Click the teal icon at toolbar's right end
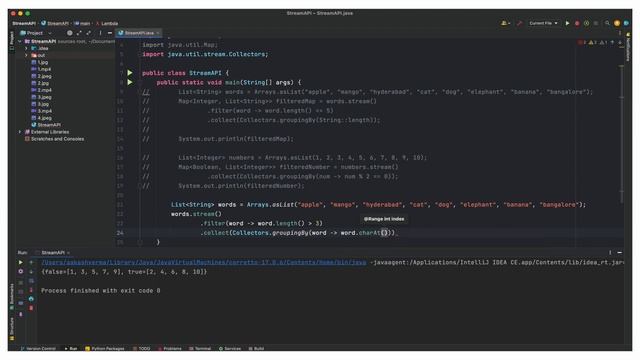 [626, 23]
